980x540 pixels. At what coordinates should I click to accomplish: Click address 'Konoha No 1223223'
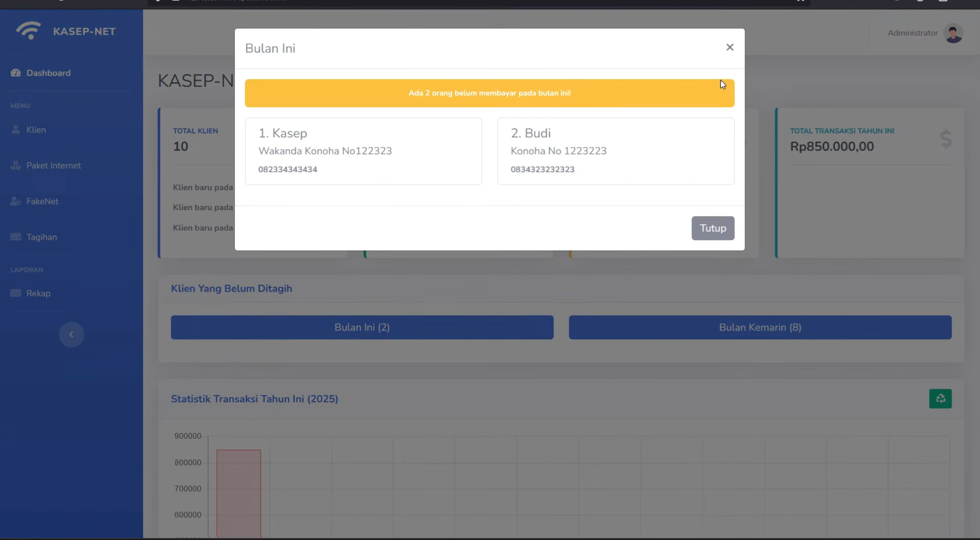558,151
